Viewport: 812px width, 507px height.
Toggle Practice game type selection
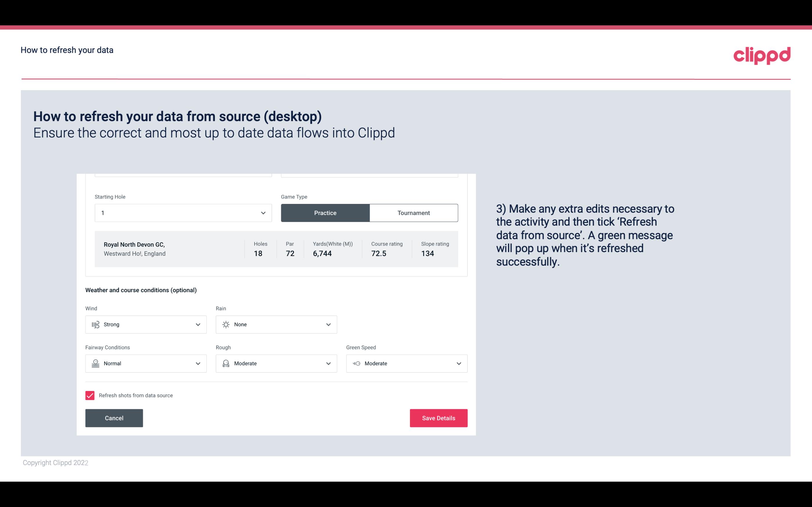(x=325, y=213)
